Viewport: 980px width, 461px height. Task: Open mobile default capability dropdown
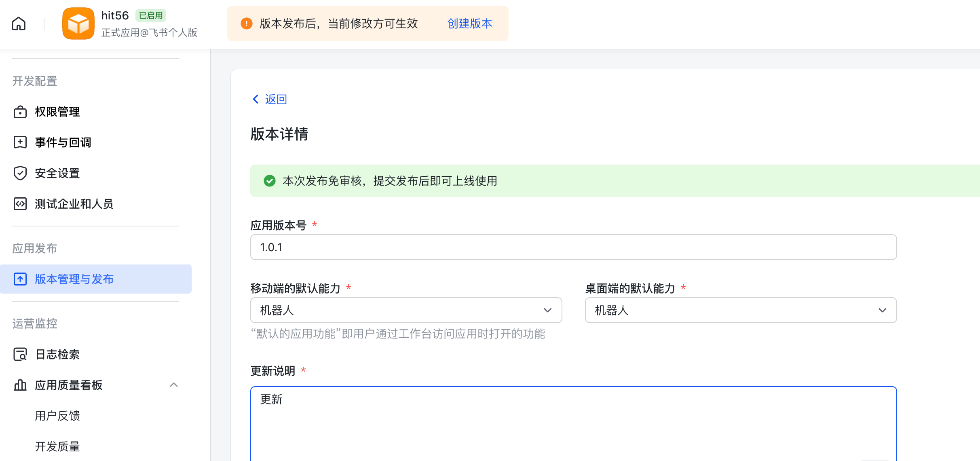406,310
